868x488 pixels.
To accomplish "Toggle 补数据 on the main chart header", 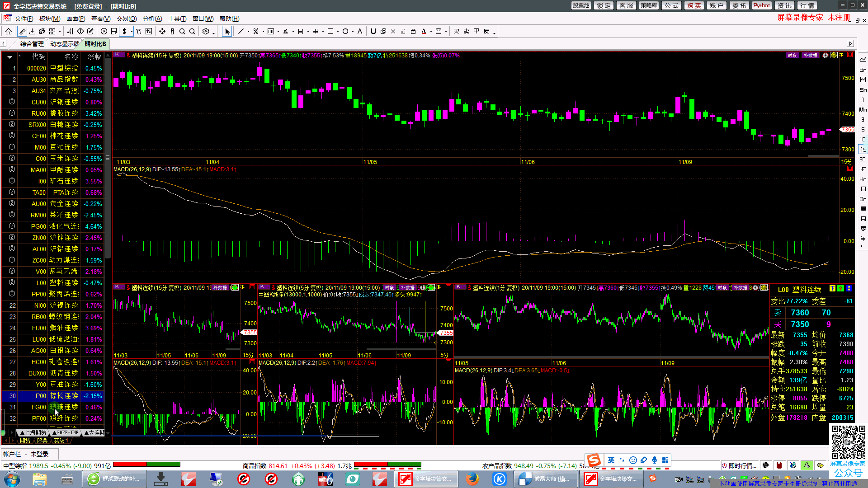I will pos(810,55).
